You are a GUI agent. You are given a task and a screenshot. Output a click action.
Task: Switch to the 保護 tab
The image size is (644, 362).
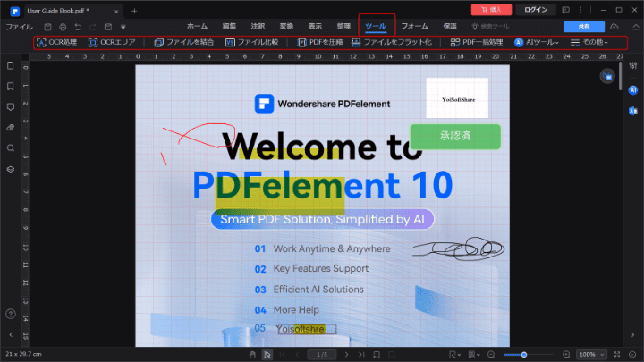tap(450, 26)
